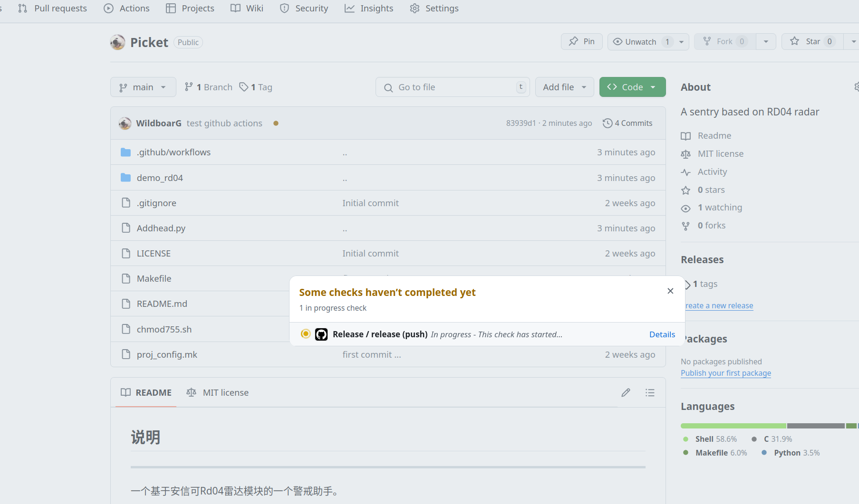Image resolution: width=859 pixels, height=504 pixels.
Task: Open the .gitignore file
Action: (156, 203)
